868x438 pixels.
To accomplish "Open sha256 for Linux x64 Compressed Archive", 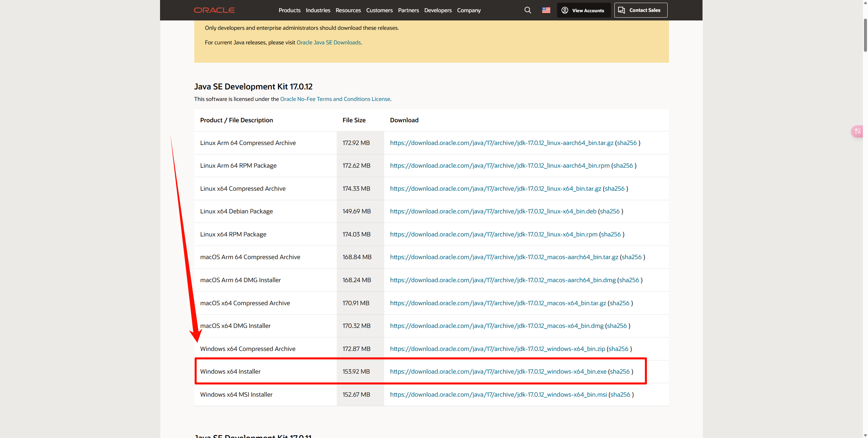I will [615, 189].
